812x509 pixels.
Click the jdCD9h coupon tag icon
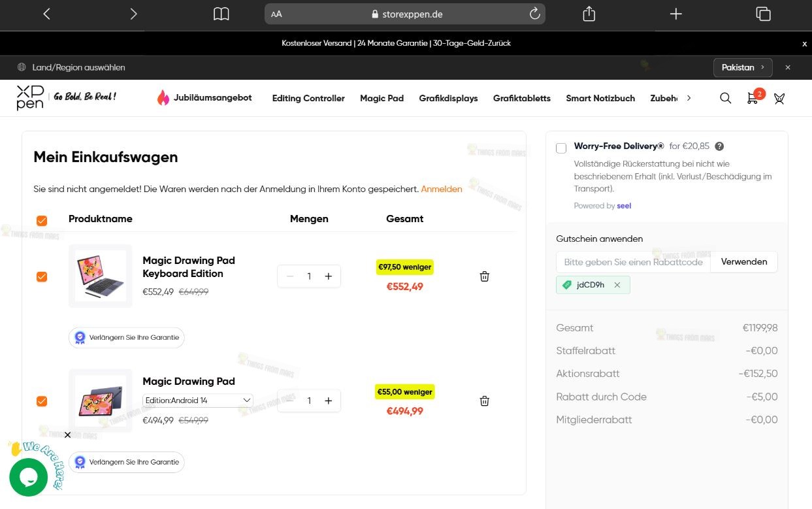566,285
